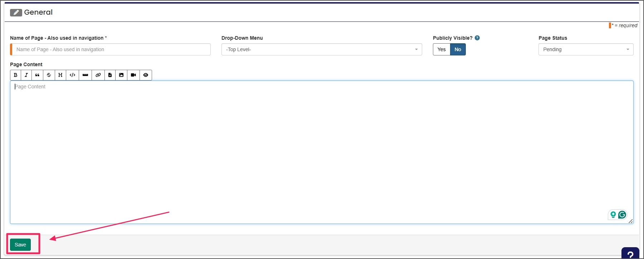This screenshot has height=259, width=644.
Task: Apply bold formatting in the editor toolbar
Action: click(x=15, y=75)
